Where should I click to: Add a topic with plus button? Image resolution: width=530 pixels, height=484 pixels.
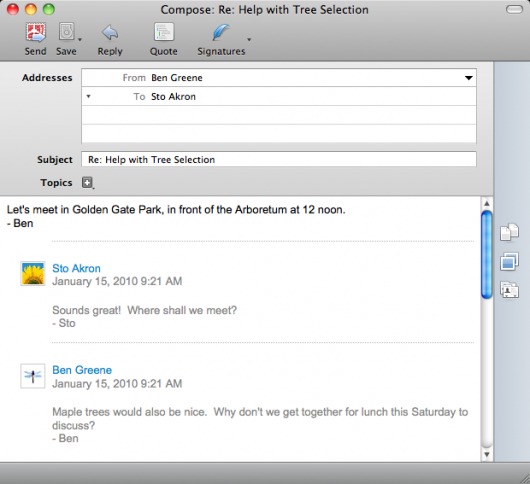tap(87, 183)
